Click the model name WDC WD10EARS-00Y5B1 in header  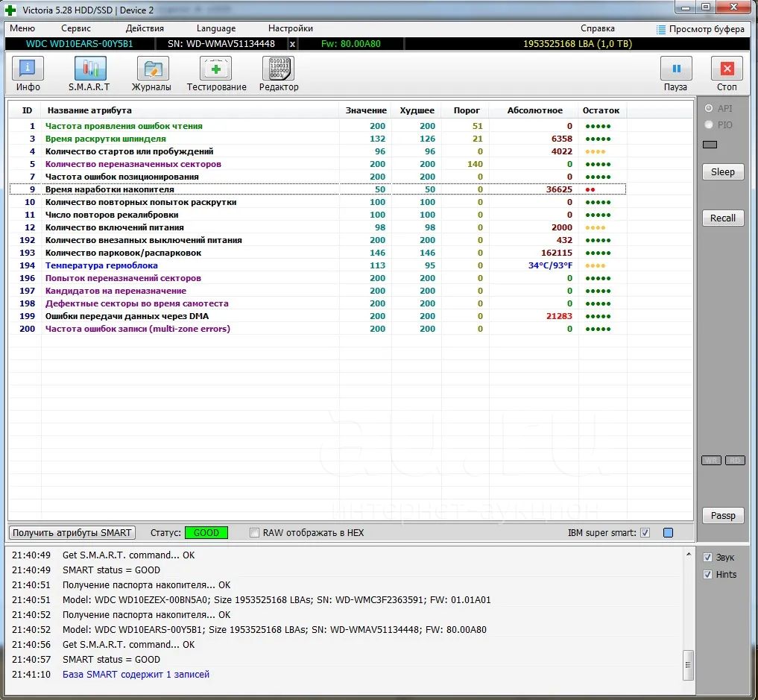pyautogui.click(x=79, y=44)
